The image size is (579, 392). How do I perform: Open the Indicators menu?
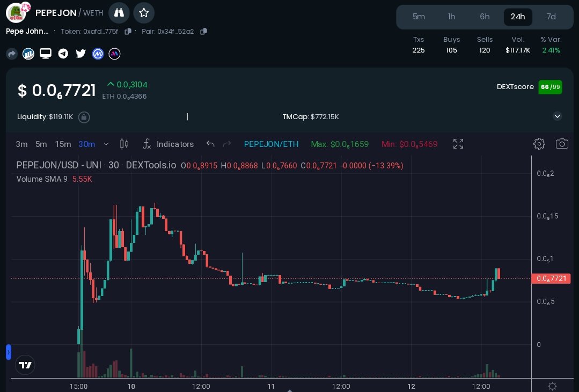click(168, 144)
